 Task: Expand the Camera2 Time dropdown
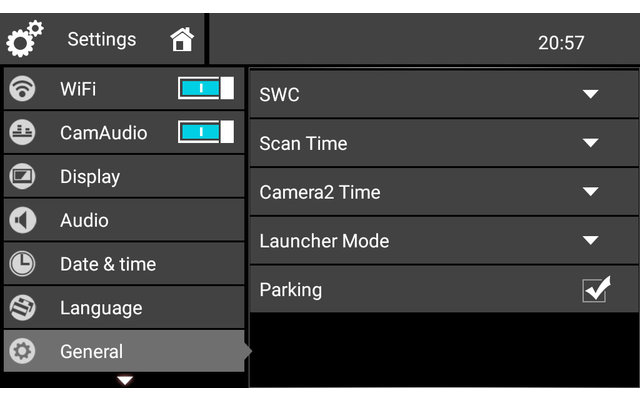590,192
